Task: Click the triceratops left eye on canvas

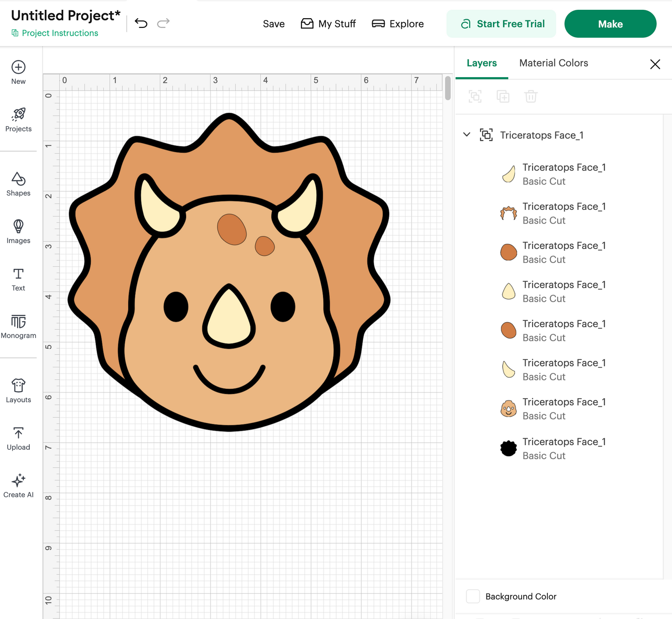Action: pos(176,306)
